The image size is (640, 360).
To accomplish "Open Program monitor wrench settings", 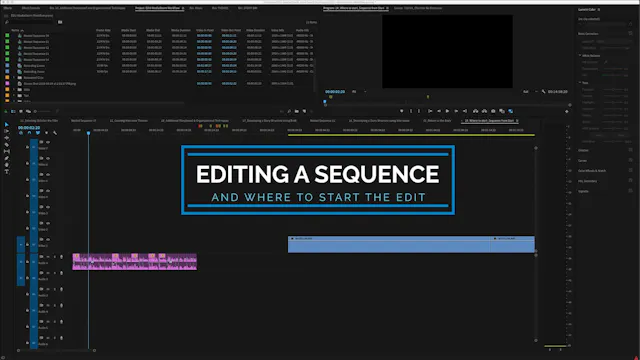I will (x=543, y=92).
